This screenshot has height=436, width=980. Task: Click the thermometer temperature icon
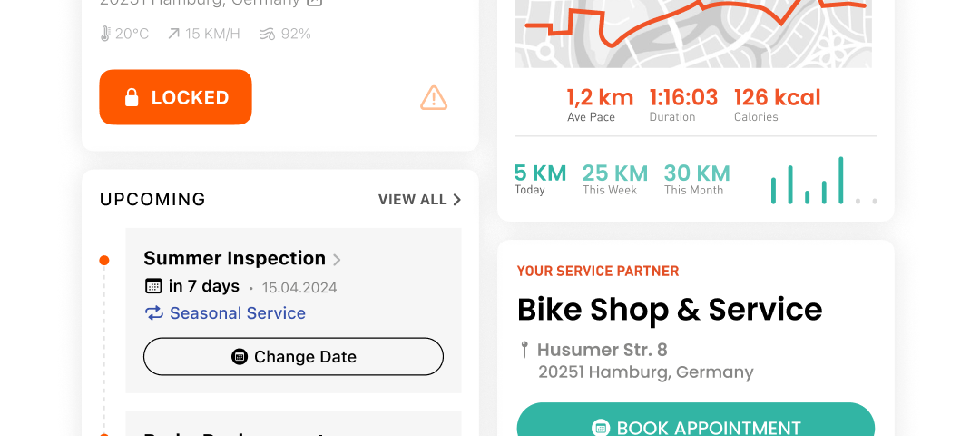pyautogui.click(x=105, y=34)
